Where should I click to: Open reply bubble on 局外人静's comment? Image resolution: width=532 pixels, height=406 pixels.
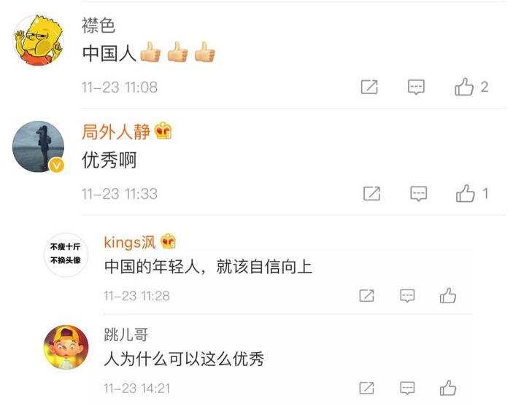click(x=419, y=194)
